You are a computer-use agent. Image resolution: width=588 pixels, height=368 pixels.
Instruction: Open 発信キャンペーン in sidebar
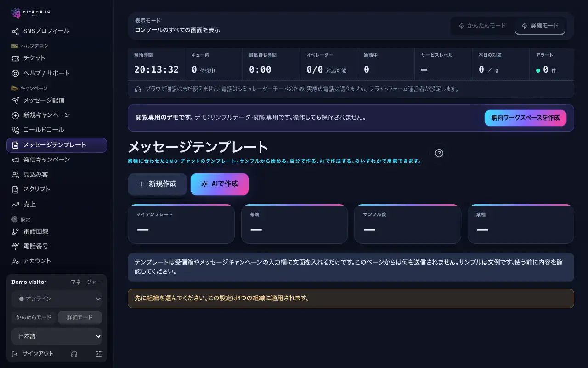tap(57, 160)
